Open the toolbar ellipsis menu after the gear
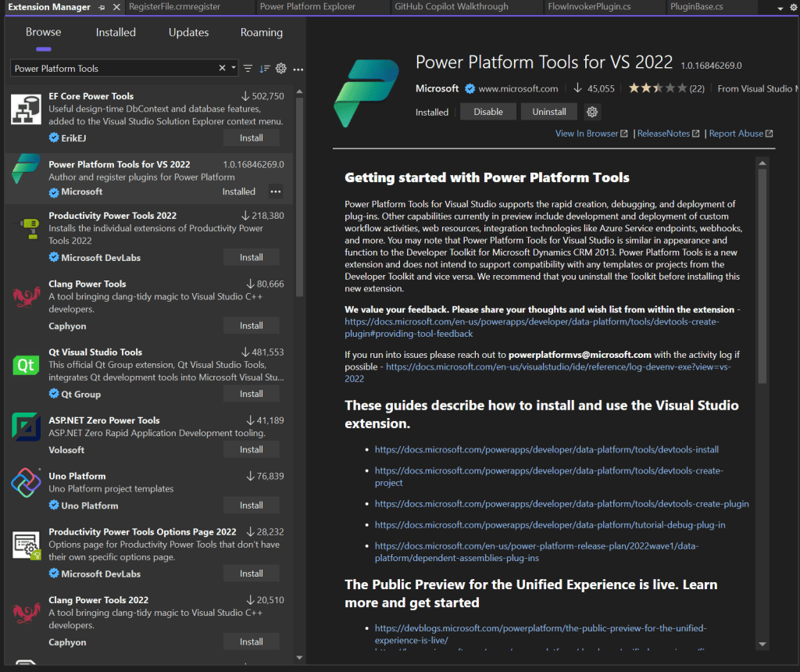800x672 pixels. (x=298, y=69)
